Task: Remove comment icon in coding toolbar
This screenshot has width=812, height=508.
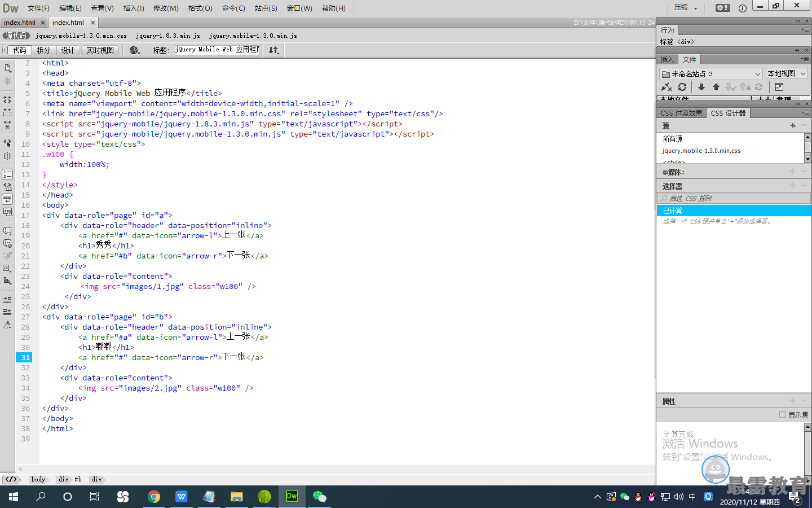Action: click(x=7, y=243)
